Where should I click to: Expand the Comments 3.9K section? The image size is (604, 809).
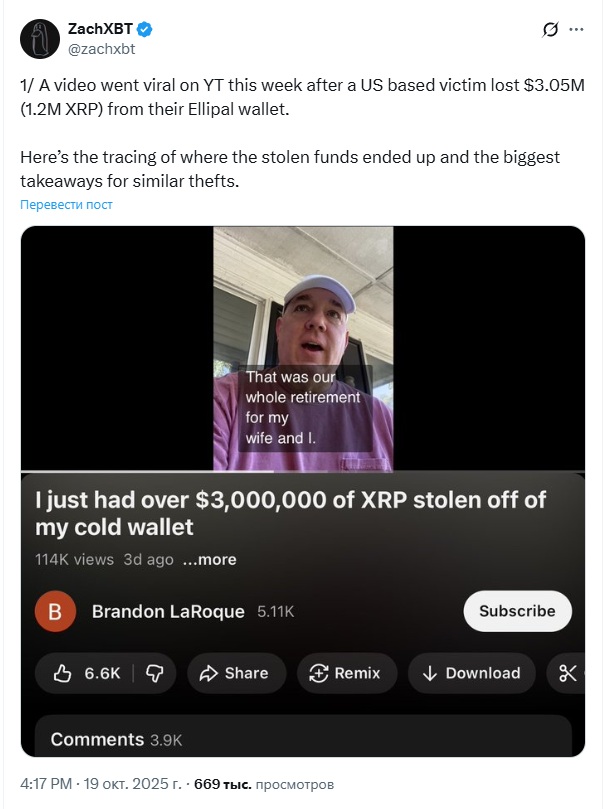point(116,739)
